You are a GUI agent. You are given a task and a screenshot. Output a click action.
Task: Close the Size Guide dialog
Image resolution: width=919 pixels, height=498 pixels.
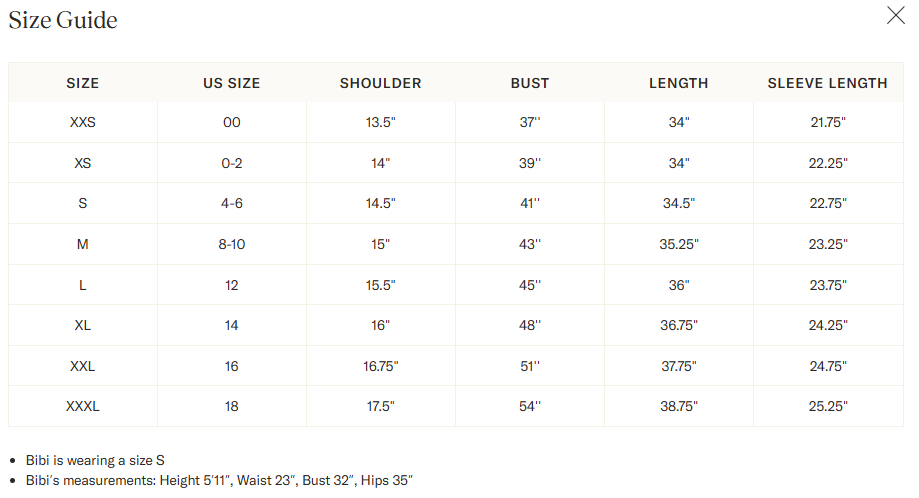tap(896, 16)
